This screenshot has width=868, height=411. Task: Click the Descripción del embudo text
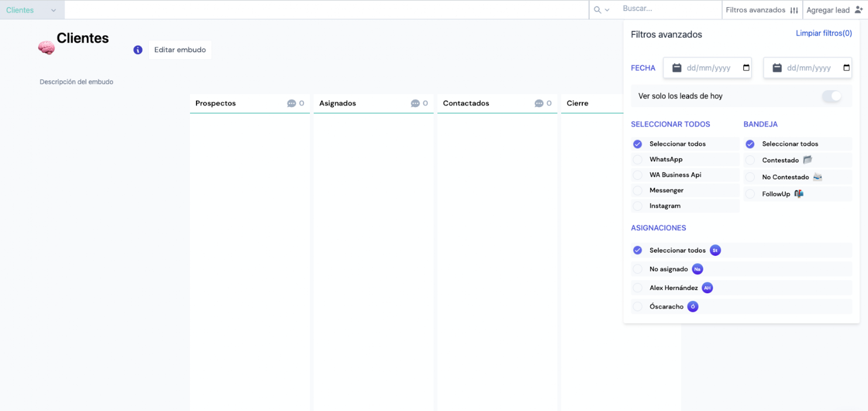coord(76,82)
